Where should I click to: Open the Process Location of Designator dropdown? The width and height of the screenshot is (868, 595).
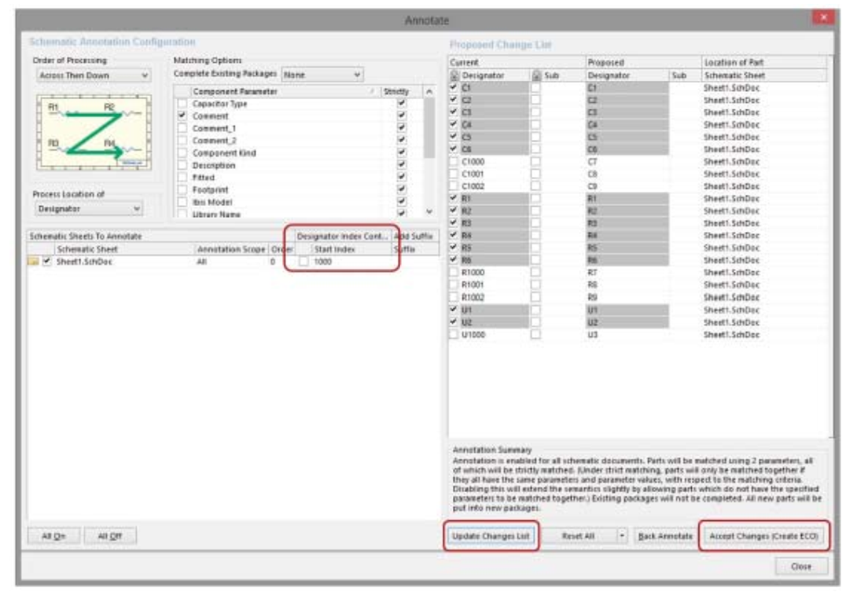[x=89, y=208]
